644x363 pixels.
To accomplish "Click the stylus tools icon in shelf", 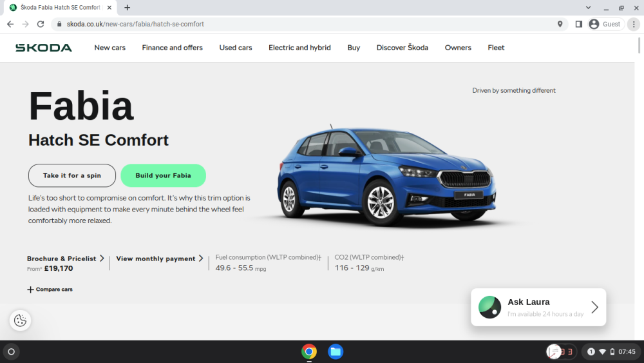I will (x=554, y=352).
